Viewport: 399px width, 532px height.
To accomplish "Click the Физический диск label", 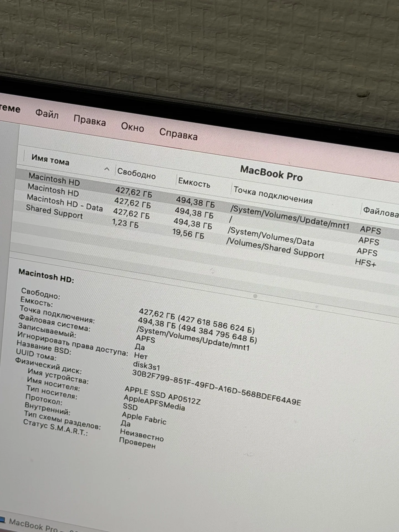I will pyautogui.click(x=48, y=365).
